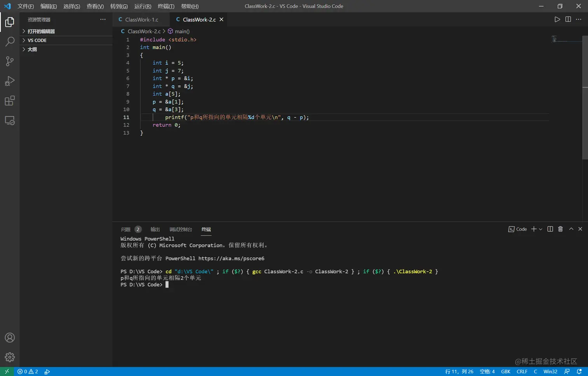Select language mode C in status bar
The height and width of the screenshot is (376, 588).
tap(535, 372)
